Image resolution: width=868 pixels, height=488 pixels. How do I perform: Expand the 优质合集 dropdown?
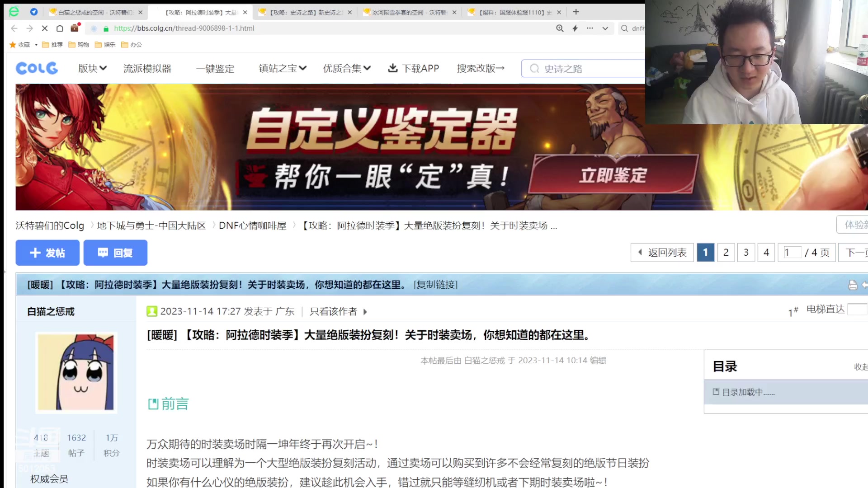pos(347,68)
